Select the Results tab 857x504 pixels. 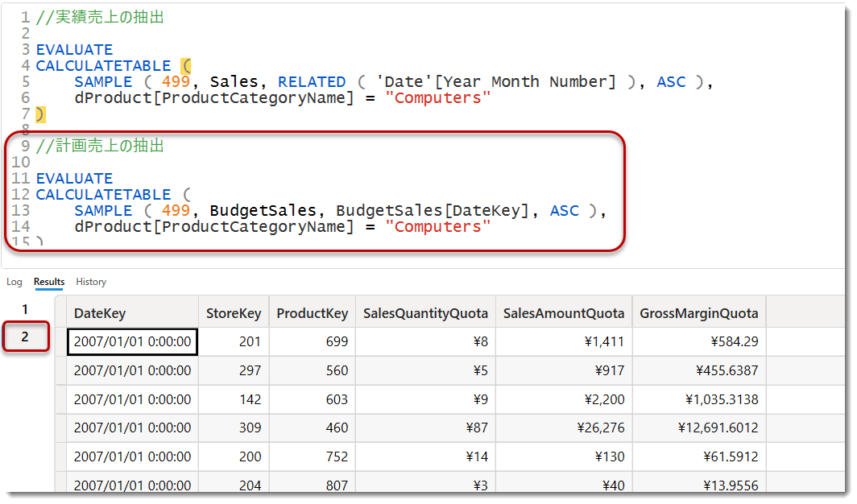point(49,282)
